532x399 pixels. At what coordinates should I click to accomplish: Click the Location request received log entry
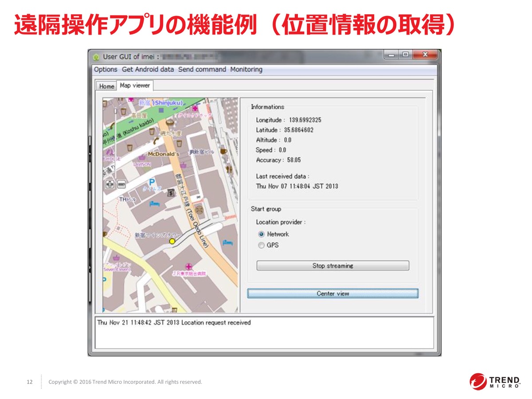(174, 323)
